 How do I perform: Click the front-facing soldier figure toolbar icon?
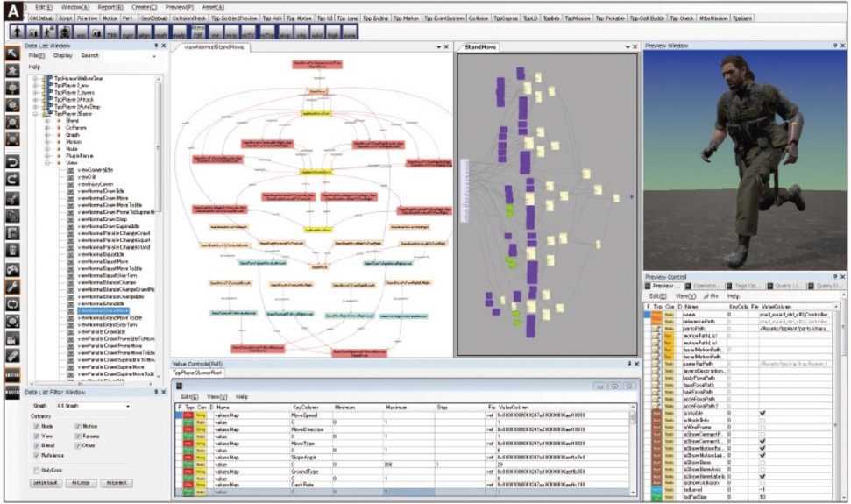point(65,32)
